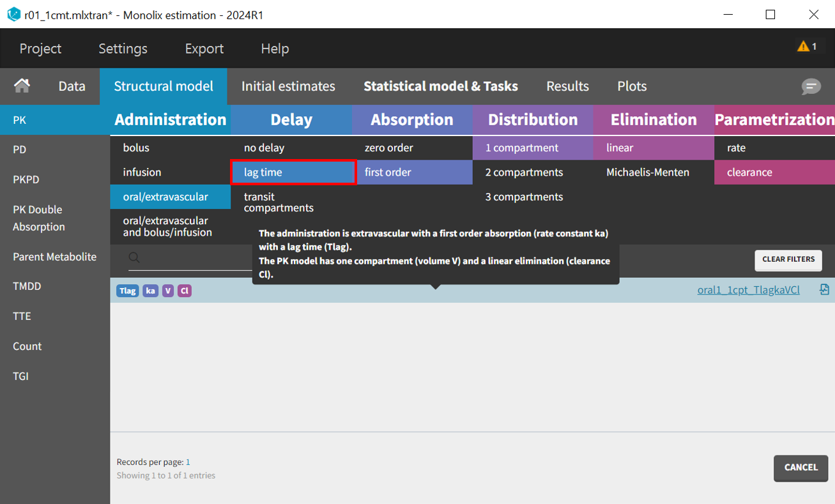Click the Cancel button

click(801, 468)
